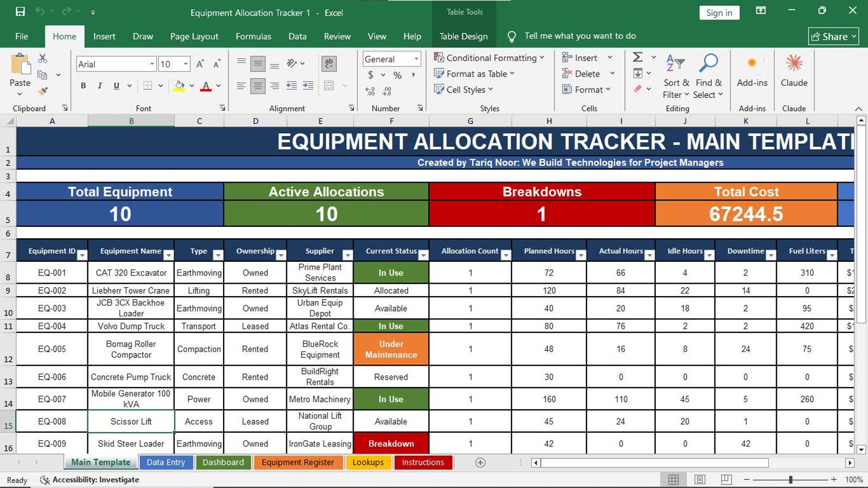Open the Table Design ribbon tab
868x488 pixels.
pos(464,36)
